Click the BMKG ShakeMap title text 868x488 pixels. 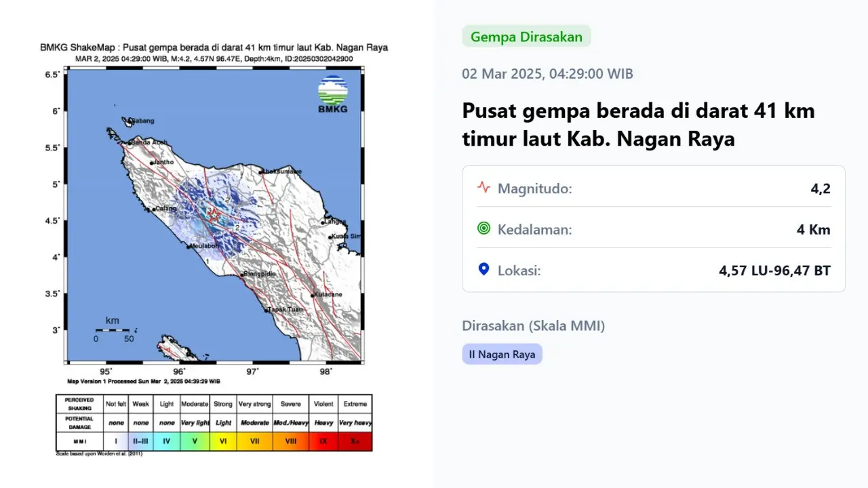pyautogui.click(x=214, y=47)
